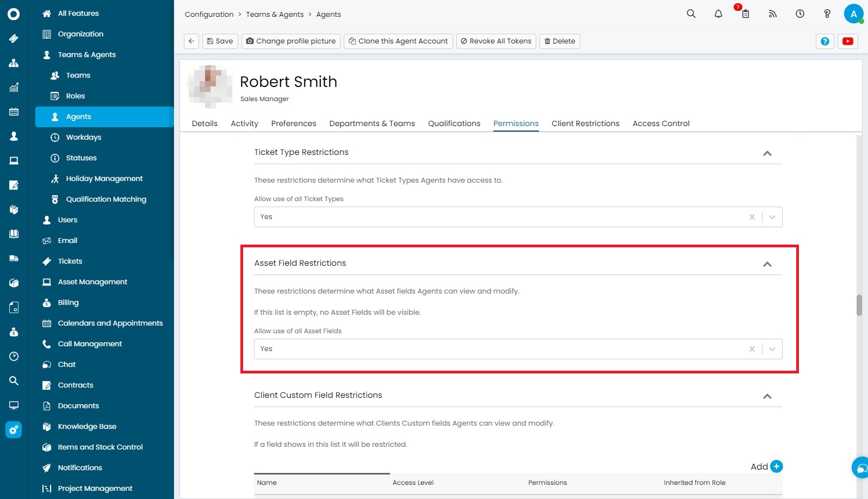868x499 pixels.
Task: Switch to the Client Restrictions tab
Action: tap(585, 123)
